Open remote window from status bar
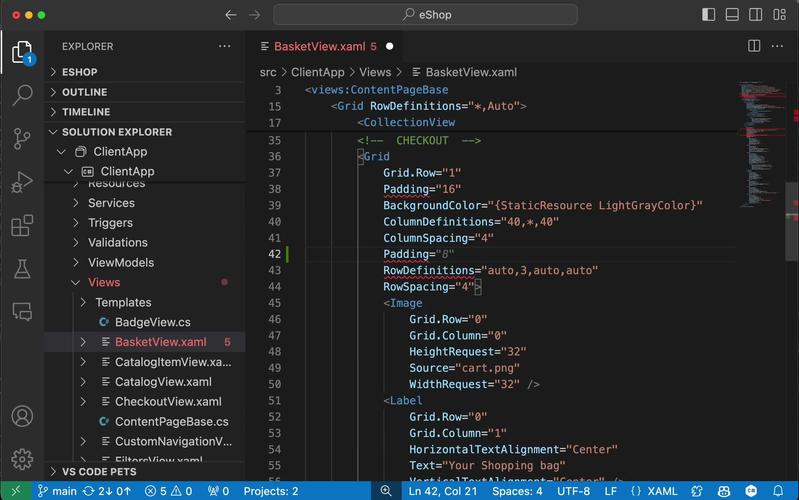Screen dimensions: 799x500 point(16,491)
